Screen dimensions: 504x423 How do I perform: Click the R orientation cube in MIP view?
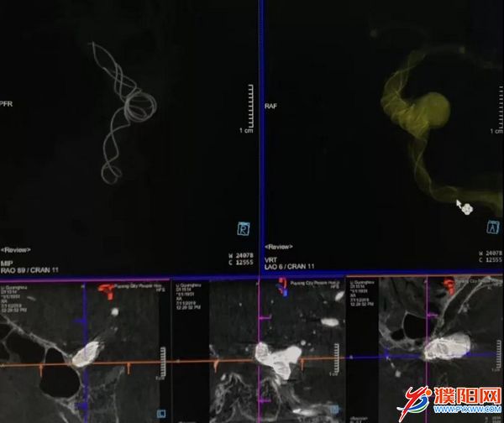pos(244,228)
